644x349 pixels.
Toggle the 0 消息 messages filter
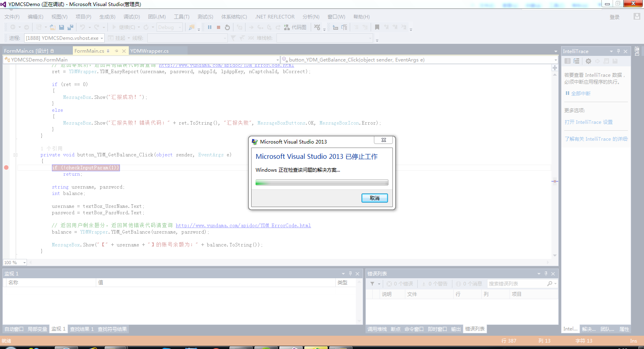469,284
